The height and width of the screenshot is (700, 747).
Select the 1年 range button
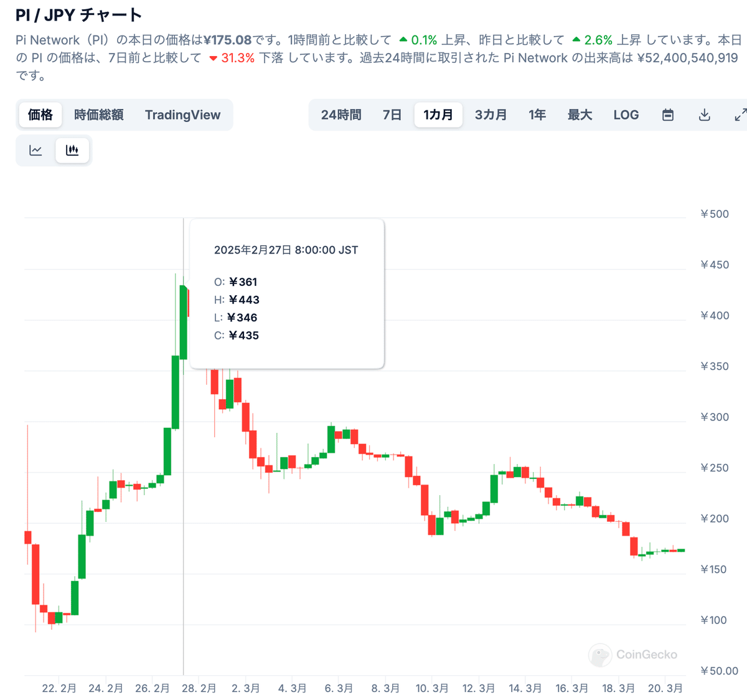[x=537, y=115]
